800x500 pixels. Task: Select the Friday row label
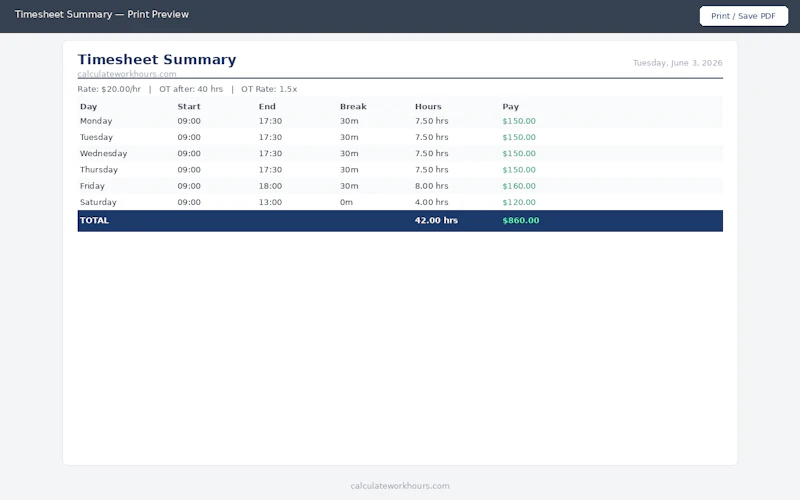pos(92,186)
